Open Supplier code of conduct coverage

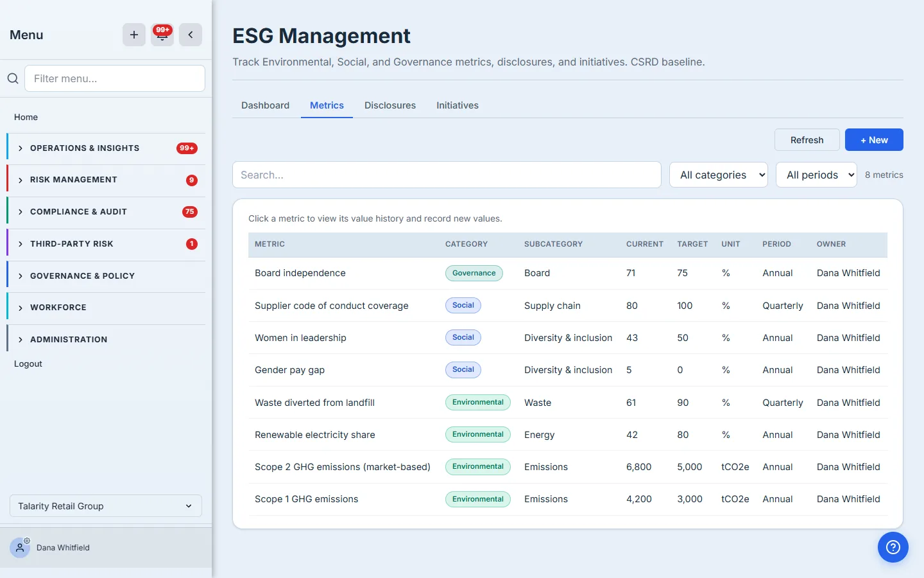pyautogui.click(x=568, y=306)
